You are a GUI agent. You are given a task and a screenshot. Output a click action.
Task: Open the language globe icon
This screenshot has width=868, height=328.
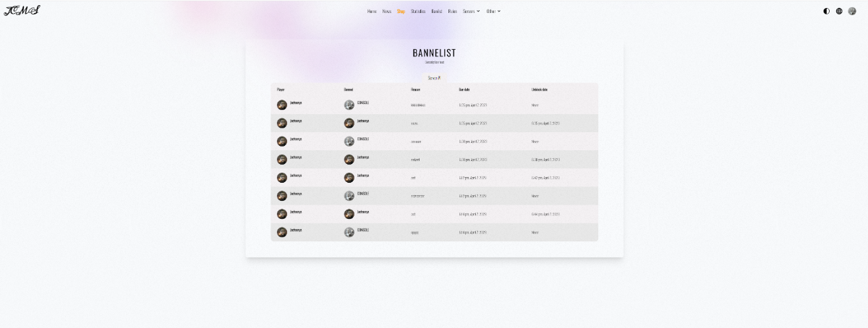839,11
